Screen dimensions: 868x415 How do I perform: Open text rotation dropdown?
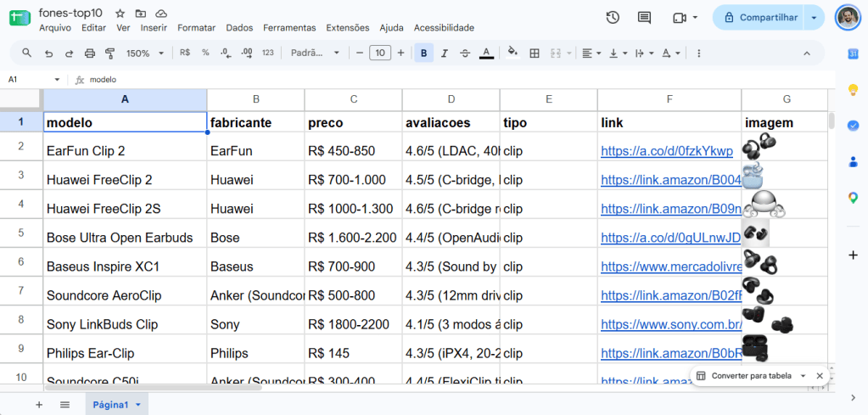[671, 53]
